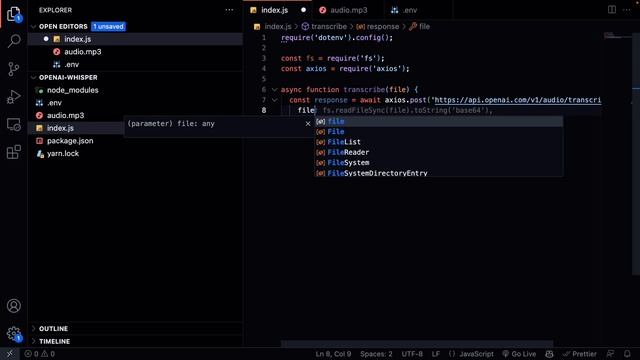Select FileReader suggestion

pyautogui.click(x=438, y=152)
